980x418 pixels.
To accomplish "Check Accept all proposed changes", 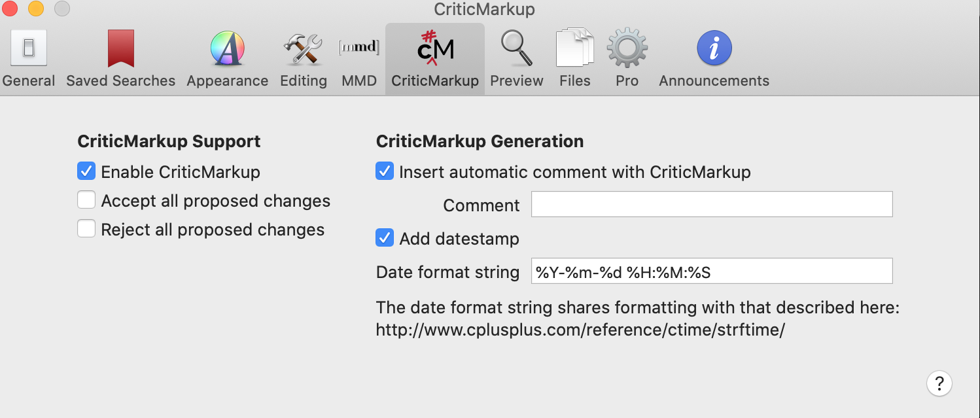I will click(x=86, y=200).
